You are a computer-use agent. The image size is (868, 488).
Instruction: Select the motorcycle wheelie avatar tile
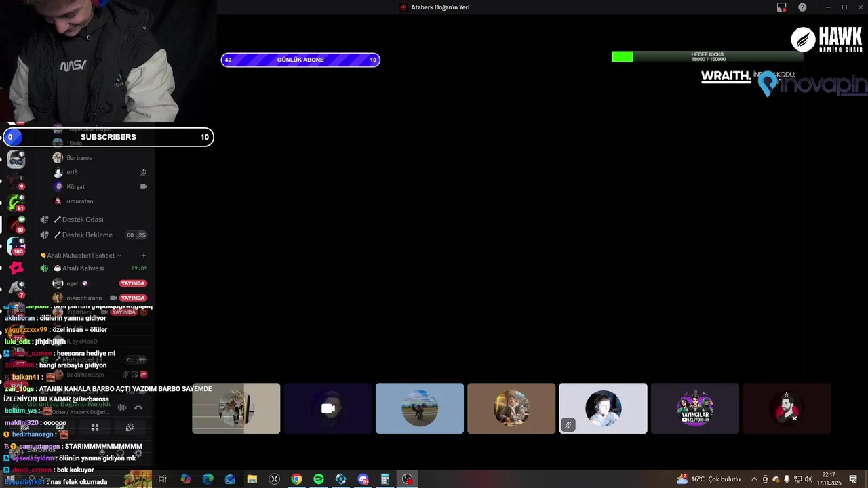420,409
